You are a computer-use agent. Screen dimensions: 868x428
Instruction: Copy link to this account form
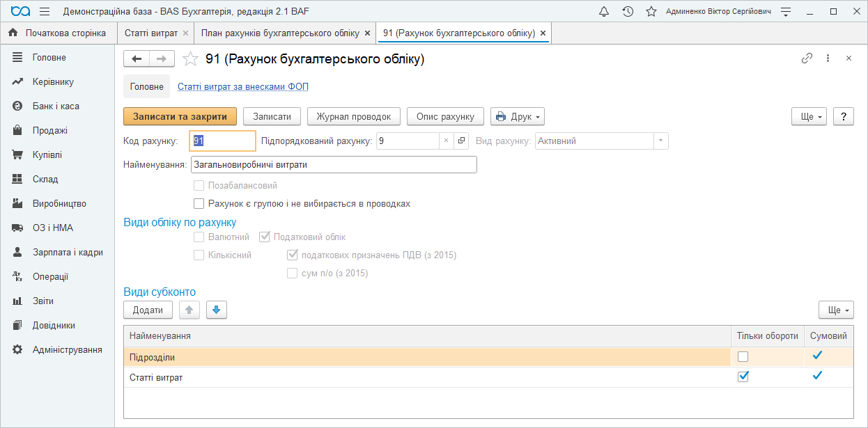[x=807, y=58]
